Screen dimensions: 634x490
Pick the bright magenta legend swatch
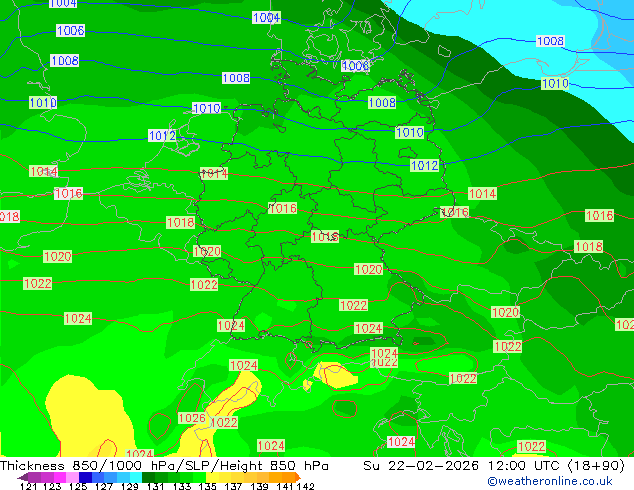[59, 477]
